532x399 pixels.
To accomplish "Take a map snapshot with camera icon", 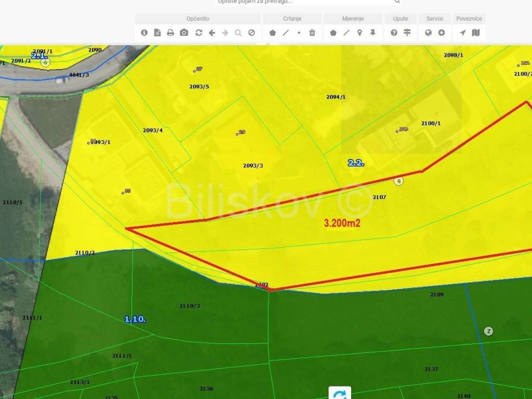I will point(184,33).
